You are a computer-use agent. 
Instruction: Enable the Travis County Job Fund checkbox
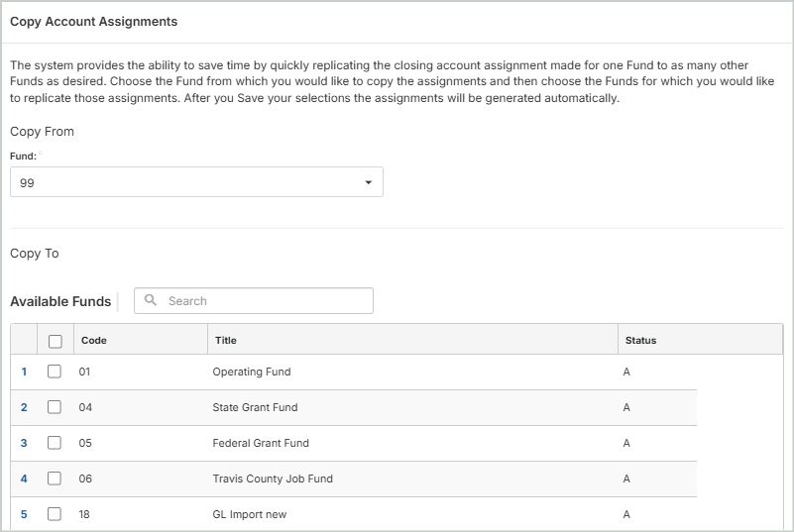pyautogui.click(x=56, y=479)
